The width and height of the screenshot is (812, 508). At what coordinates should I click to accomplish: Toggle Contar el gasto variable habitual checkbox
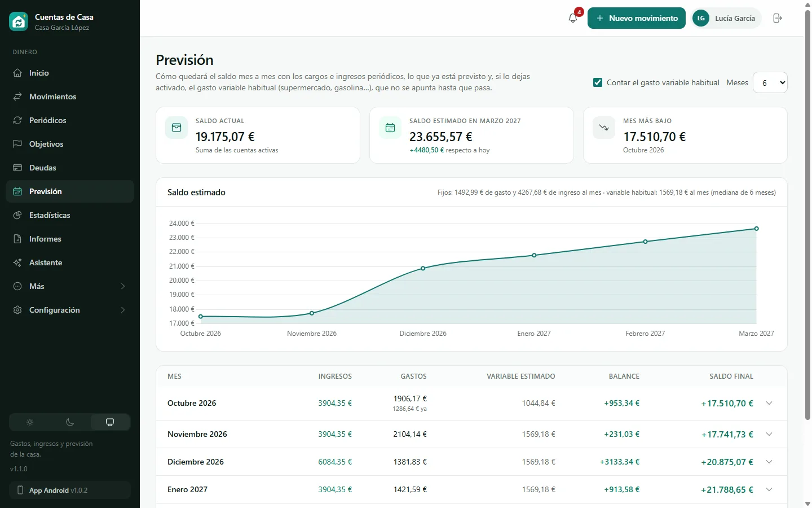(x=598, y=82)
